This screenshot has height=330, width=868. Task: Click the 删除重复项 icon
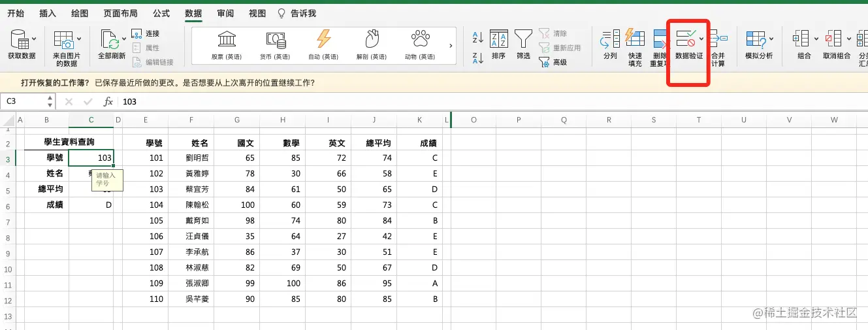[x=660, y=40]
